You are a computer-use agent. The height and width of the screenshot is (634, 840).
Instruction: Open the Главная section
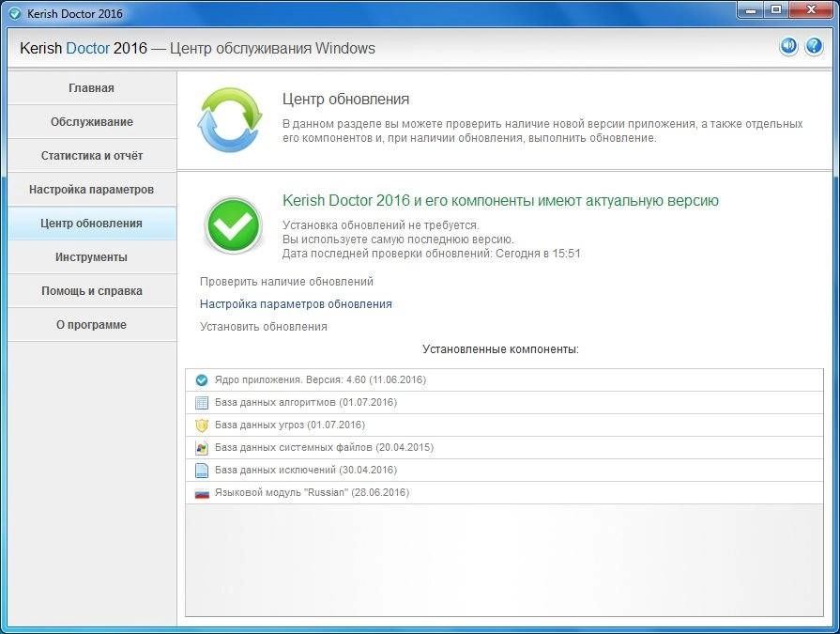click(x=92, y=88)
